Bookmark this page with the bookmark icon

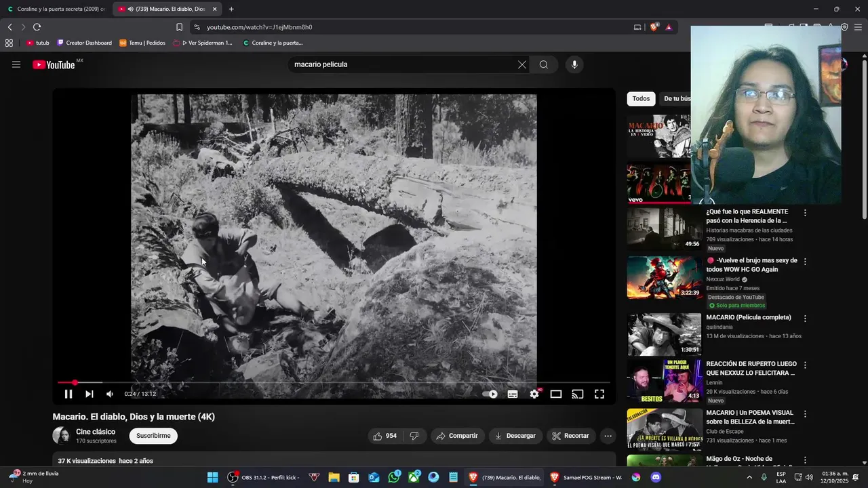click(x=179, y=27)
